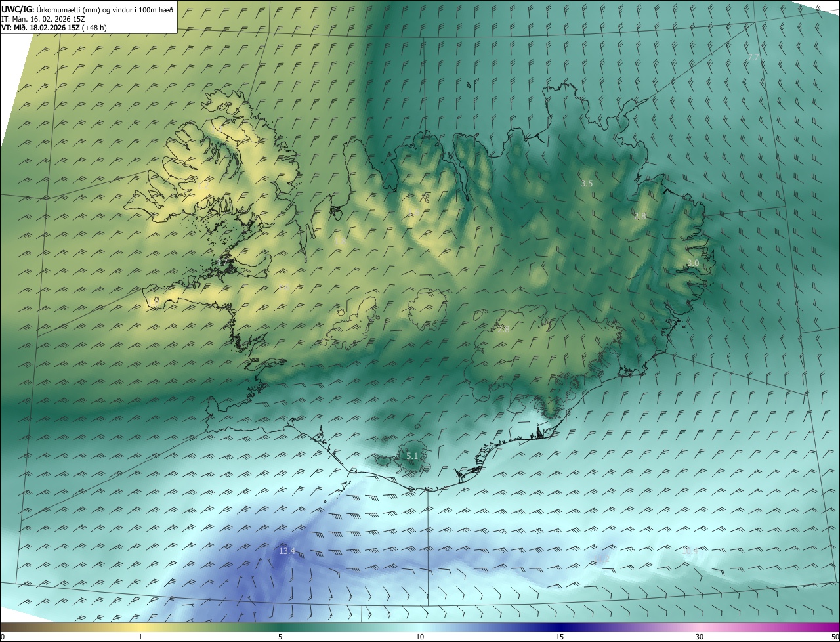Select the 10.4 value over the southeast ocean
The height and width of the screenshot is (642, 840).
(690, 551)
